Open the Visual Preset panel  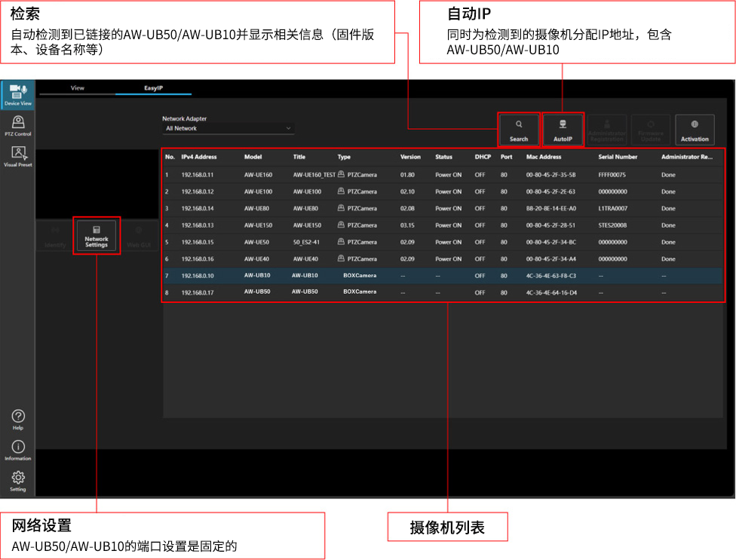click(x=18, y=156)
